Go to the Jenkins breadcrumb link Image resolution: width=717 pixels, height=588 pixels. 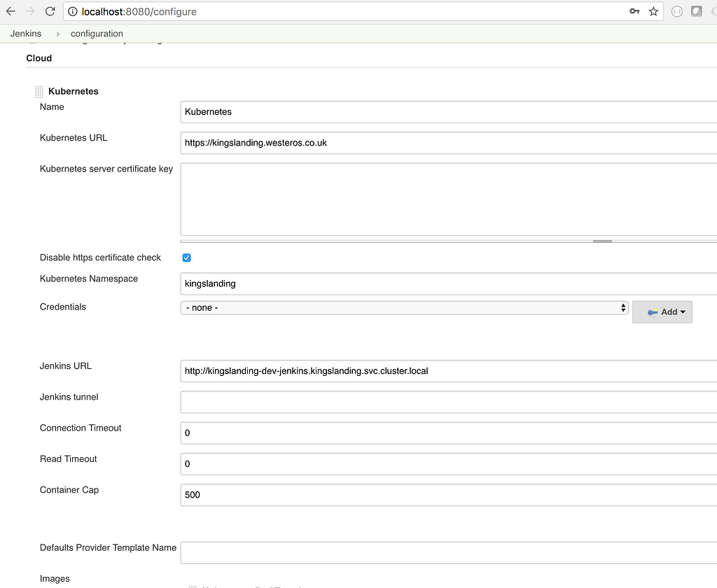[x=26, y=34]
